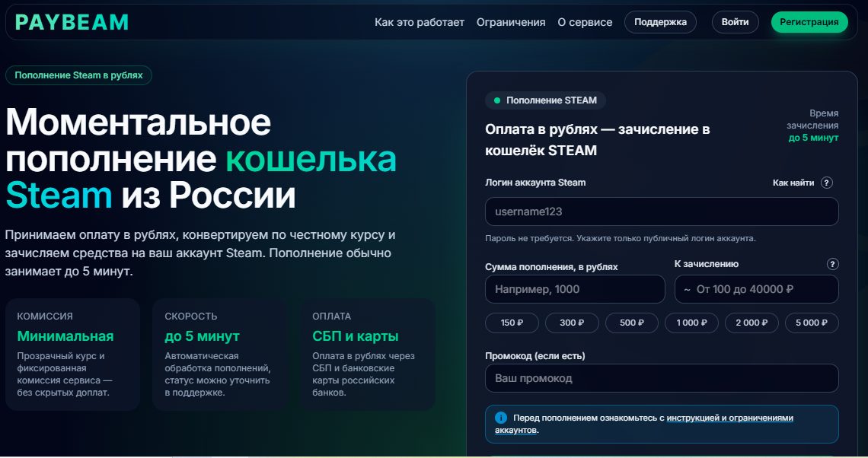Choose the 1 000 ₽ preset amount

[691, 323]
